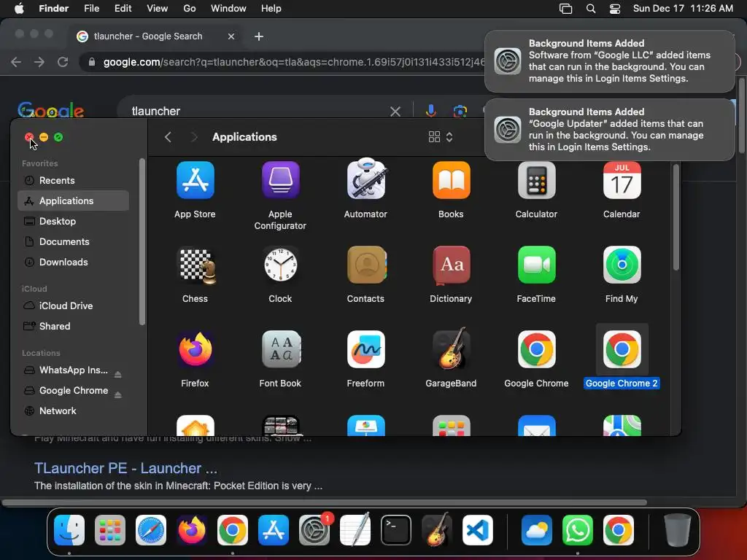Open Finder view options dropdown
Viewport: 747px width, 560px height.
pos(440,137)
